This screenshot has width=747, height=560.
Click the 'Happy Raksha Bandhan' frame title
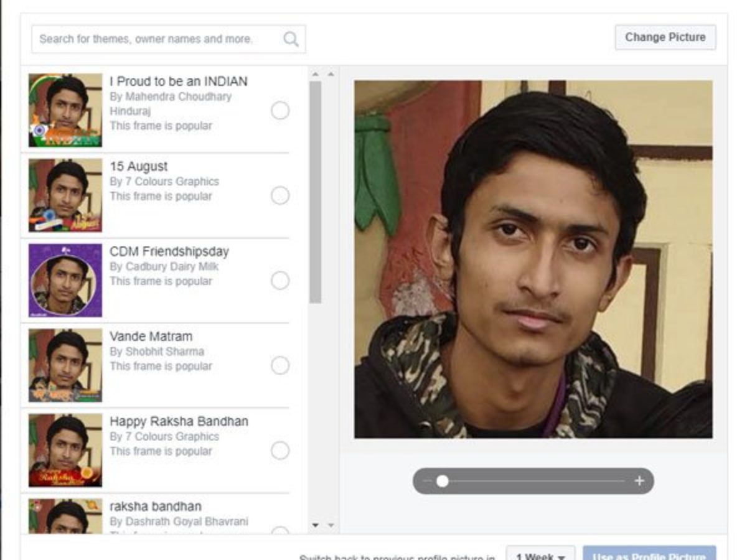[179, 421]
